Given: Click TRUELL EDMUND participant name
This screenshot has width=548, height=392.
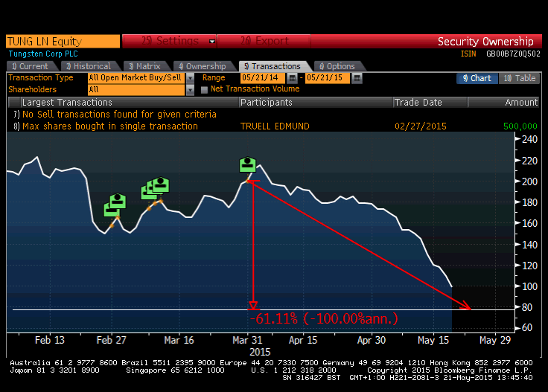Looking at the screenshot, I should coord(275,126).
